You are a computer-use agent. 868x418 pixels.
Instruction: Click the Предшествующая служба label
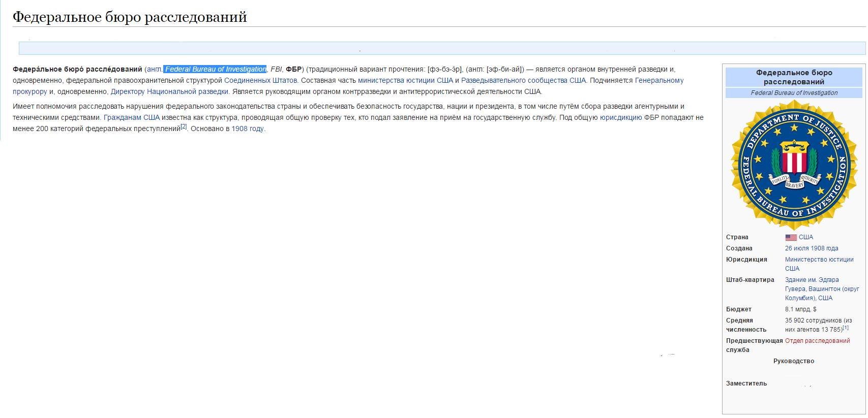(755, 345)
